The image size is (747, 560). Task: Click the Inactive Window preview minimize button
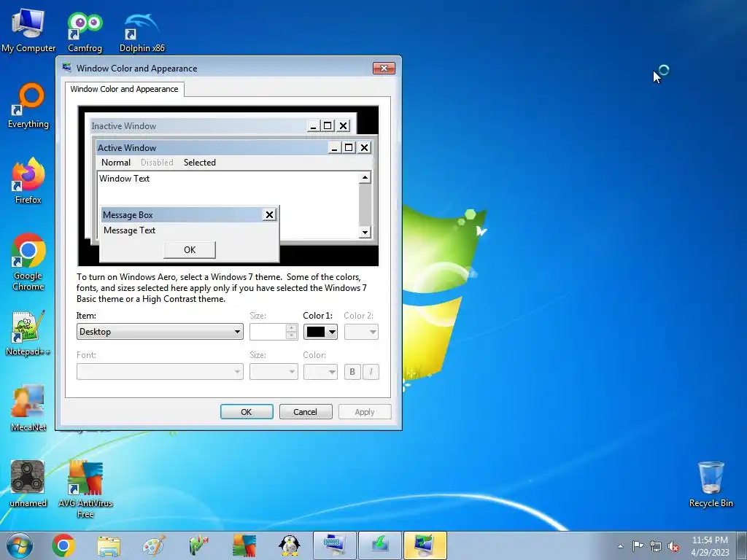tap(313, 125)
